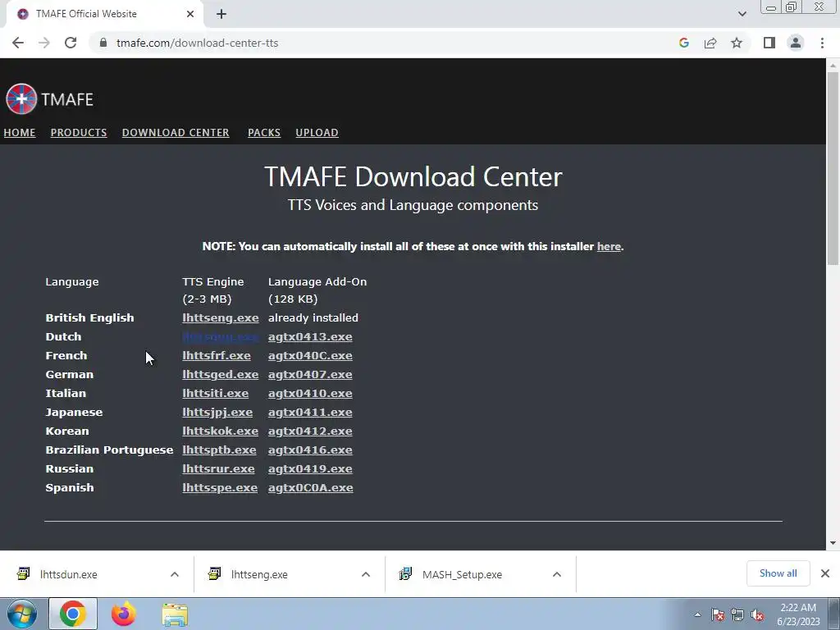The width and height of the screenshot is (840, 630).
Task: Download agtx040C.exe French add-on
Action: (x=310, y=355)
